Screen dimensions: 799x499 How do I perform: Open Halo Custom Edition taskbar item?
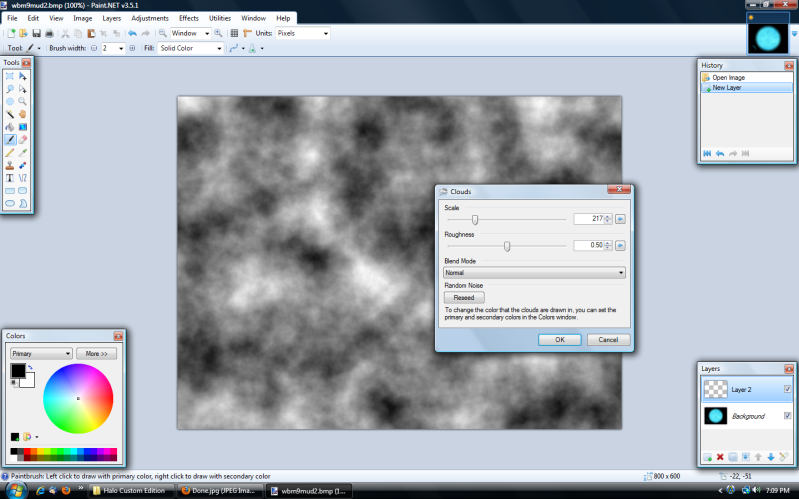click(x=131, y=490)
